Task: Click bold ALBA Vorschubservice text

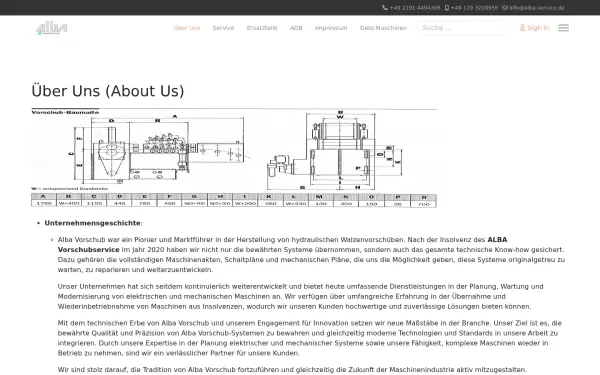Action: tap(283, 245)
